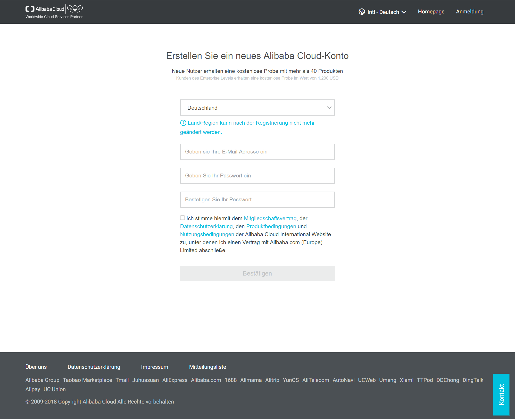
Task: Visit Xiami footer link
Action: pos(406,380)
